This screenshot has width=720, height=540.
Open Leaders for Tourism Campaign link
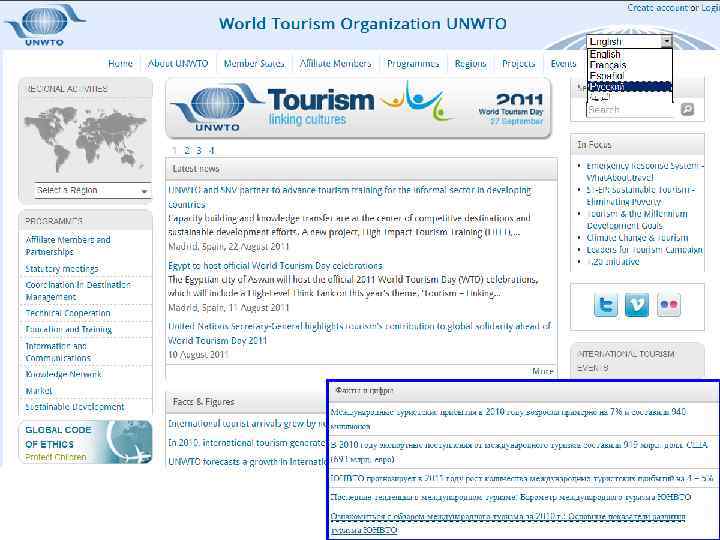[x=645, y=250]
